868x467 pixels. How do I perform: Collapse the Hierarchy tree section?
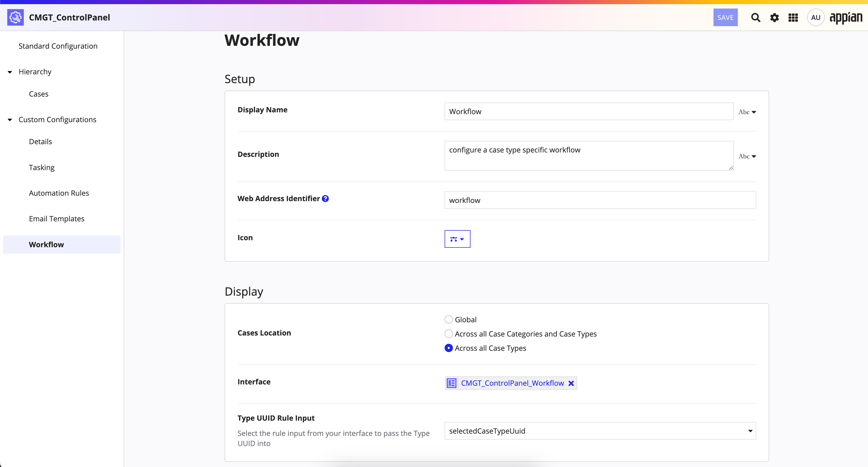(x=10, y=72)
